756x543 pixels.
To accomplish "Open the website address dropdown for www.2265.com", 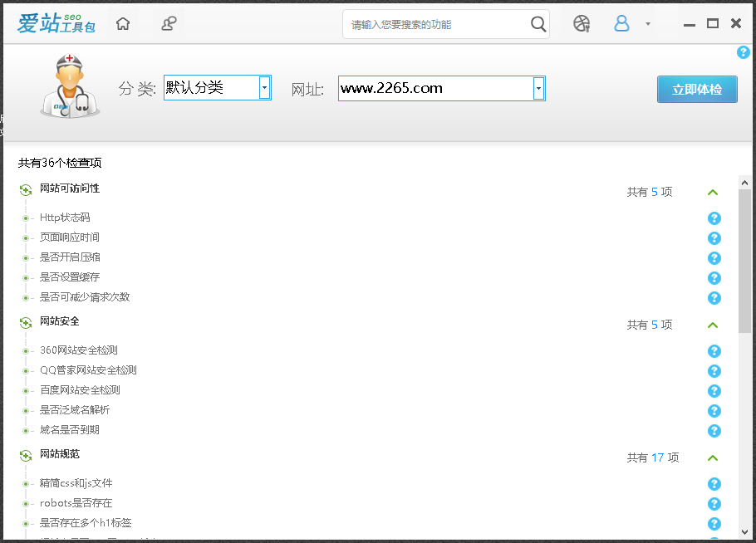I will point(538,88).
